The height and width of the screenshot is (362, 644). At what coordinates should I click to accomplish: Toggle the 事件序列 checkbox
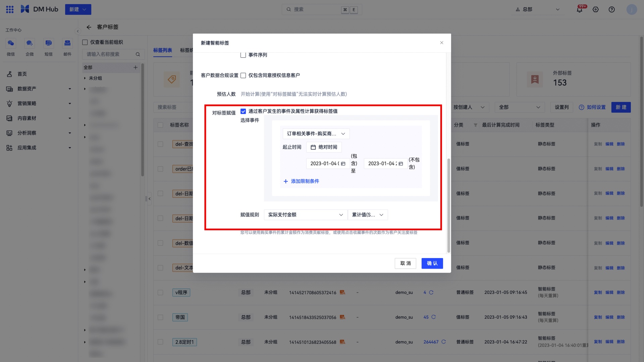point(243,55)
